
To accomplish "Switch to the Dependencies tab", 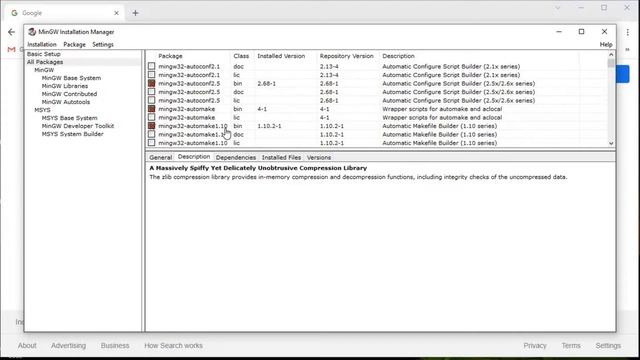I will pos(236,158).
